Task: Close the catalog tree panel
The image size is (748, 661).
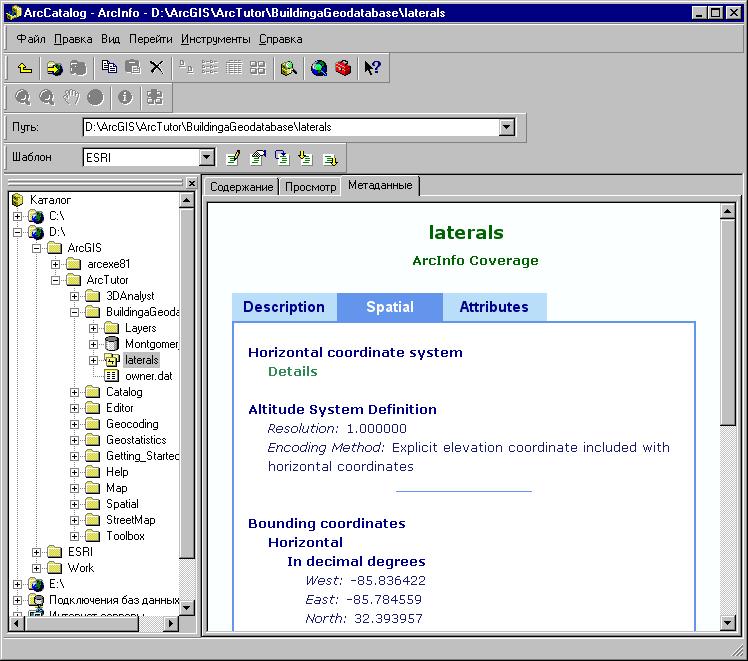Action: coord(191,183)
